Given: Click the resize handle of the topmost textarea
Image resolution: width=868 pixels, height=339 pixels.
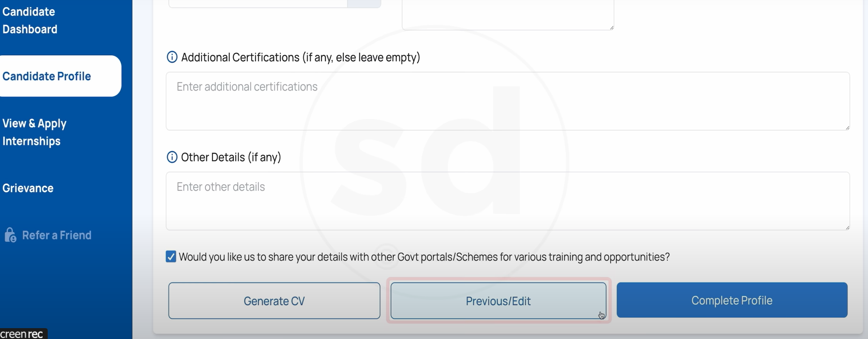Looking at the screenshot, I should (x=612, y=28).
